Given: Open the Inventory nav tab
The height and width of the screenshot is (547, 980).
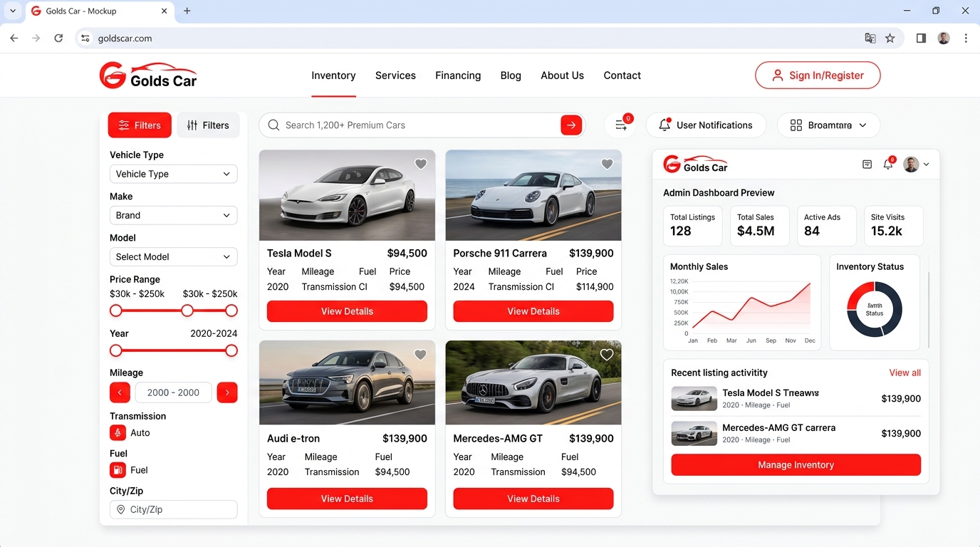Looking at the screenshot, I should [333, 75].
